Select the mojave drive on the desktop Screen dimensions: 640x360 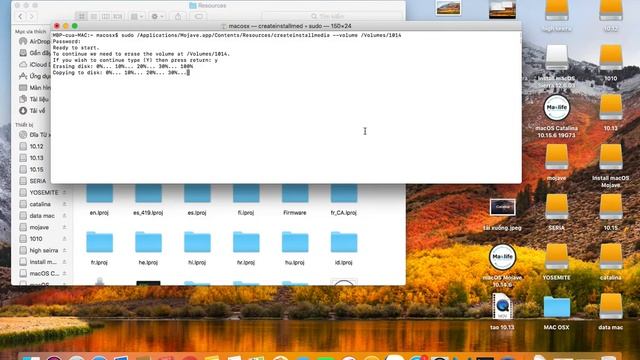557,162
